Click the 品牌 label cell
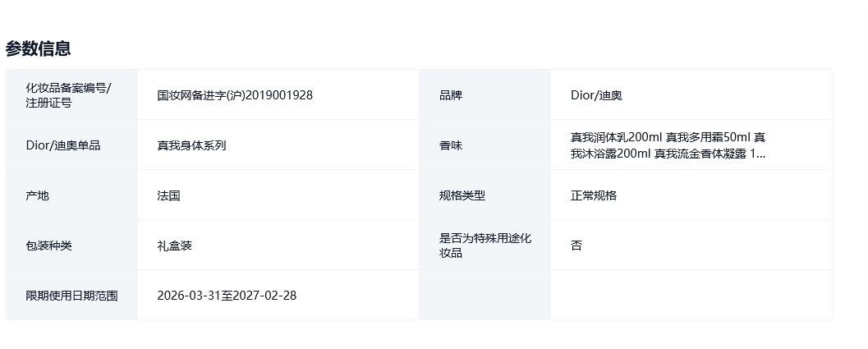This screenshot has height=349, width=868. coord(451,95)
